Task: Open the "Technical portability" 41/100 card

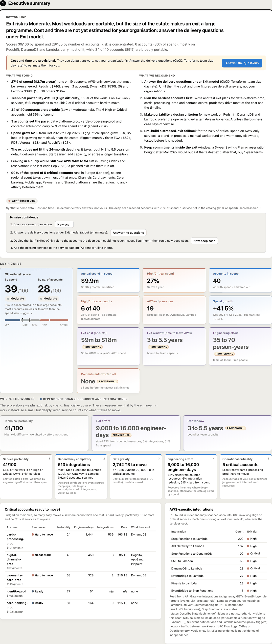Action: (45, 433)
